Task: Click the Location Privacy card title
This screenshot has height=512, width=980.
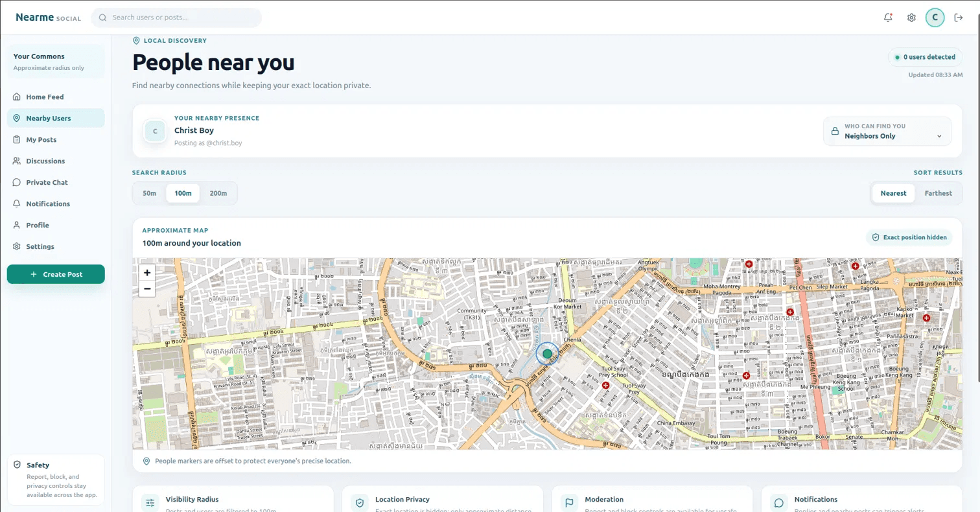Action: tap(402, 499)
